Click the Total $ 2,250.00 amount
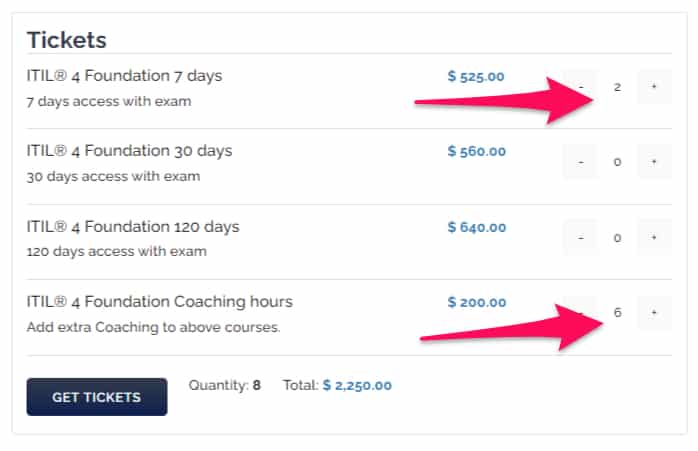This screenshot has height=451, width=698. [357, 385]
